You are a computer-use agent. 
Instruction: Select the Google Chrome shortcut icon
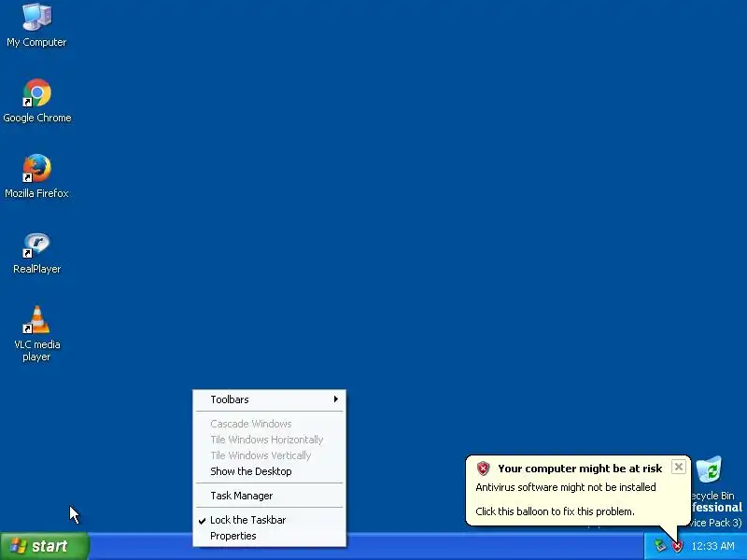click(36, 92)
